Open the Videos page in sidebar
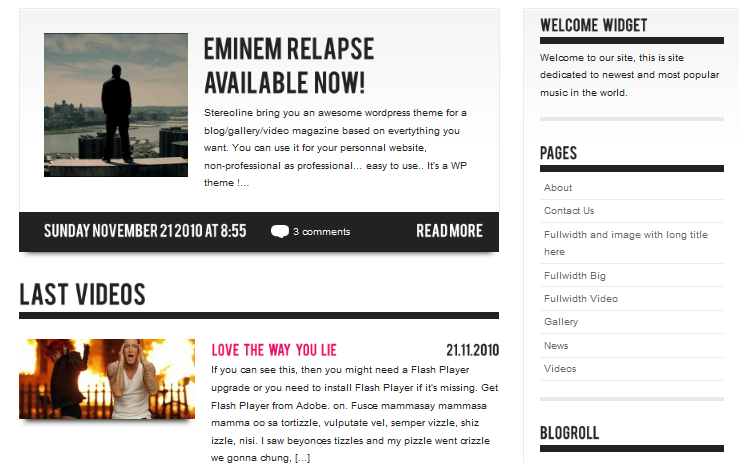 (560, 369)
